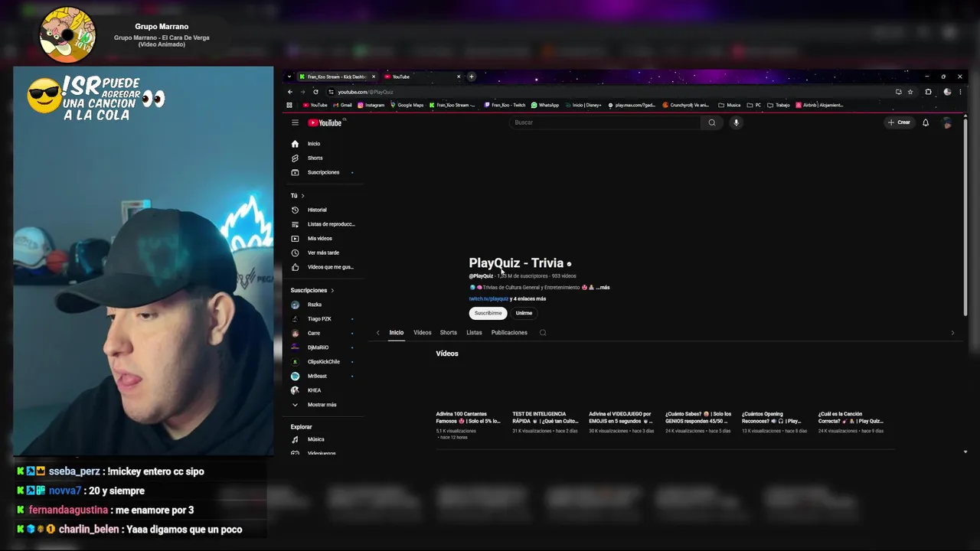Search within the channel using magnifier icon
This screenshot has height=551, width=980.
pyautogui.click(x=543, y=333)
